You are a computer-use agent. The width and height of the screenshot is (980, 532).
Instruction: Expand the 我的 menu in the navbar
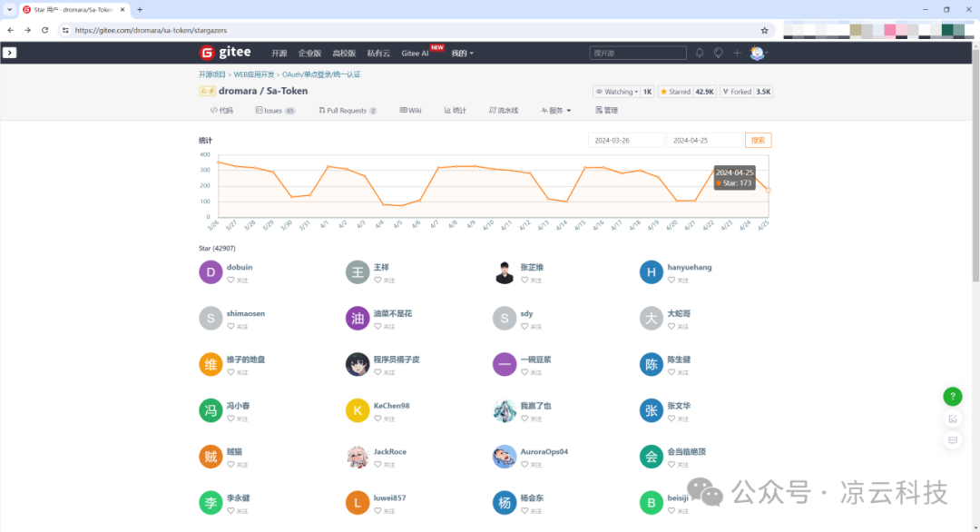point(463,54)
